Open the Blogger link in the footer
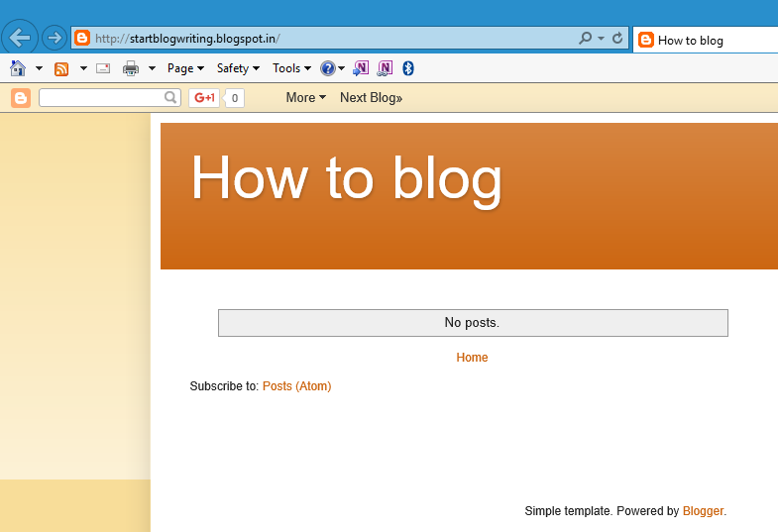The image size is (778, 532). click(x=703, y=511)
